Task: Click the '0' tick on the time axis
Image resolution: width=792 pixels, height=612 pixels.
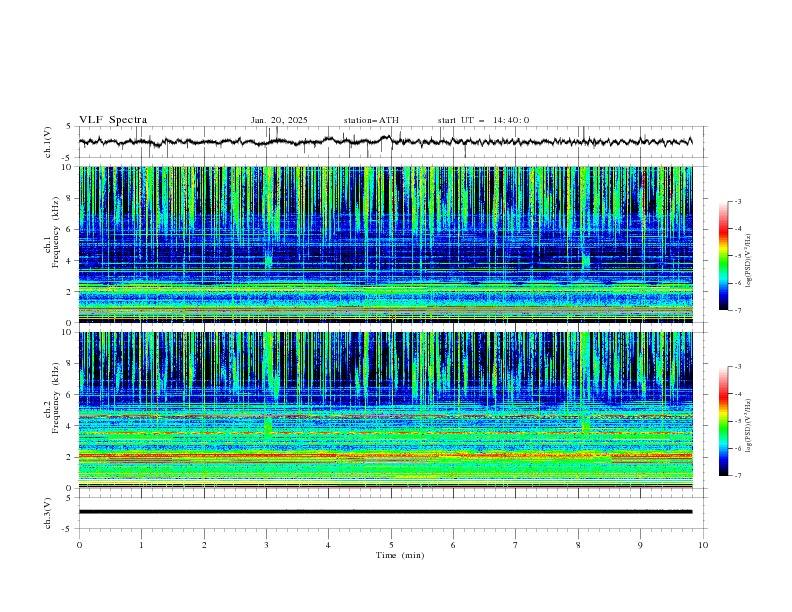Action: click(x=79, y=545)
